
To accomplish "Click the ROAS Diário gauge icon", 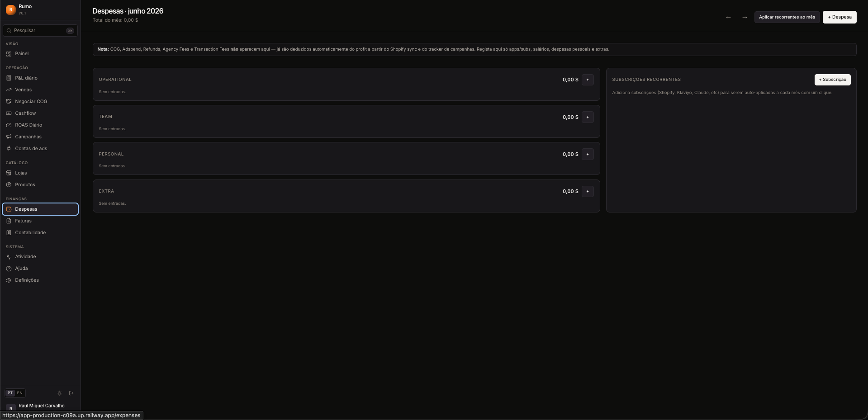I will 9,125.
